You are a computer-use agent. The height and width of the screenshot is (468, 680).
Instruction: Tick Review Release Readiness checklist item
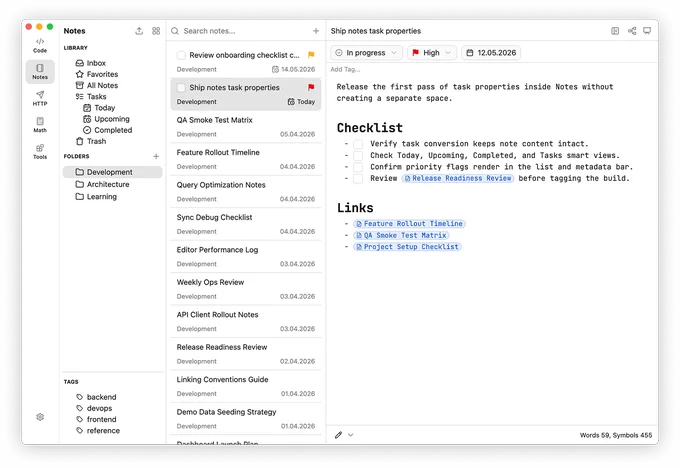[358, 178]
